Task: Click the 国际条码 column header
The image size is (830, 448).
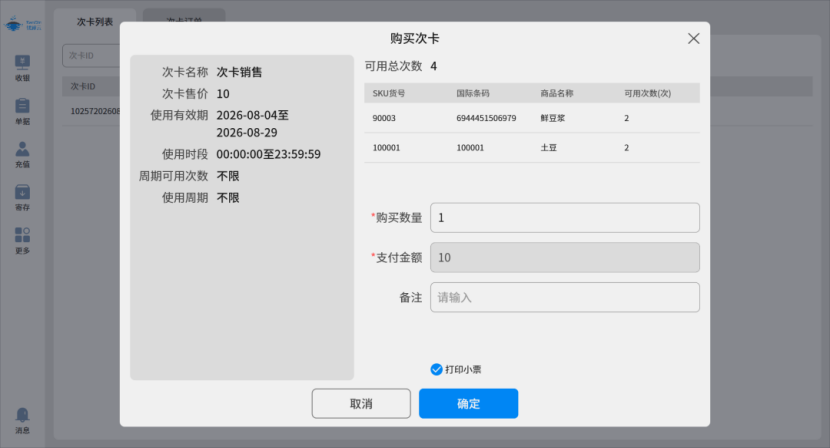Action: click(x=473, y=93)
